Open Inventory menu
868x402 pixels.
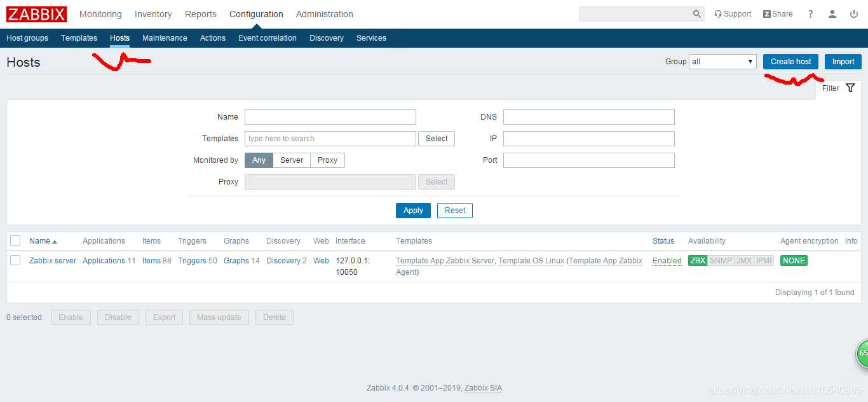pyautogui.click(x=153, y=14)
